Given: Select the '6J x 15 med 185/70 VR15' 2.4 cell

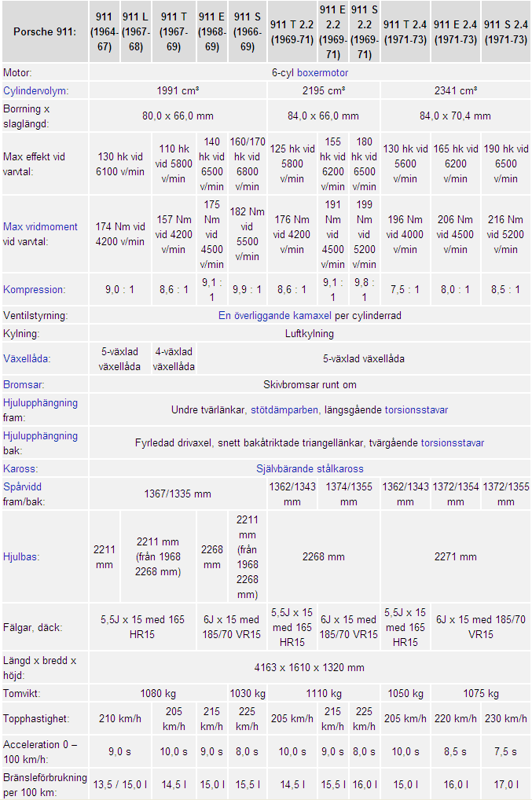Looking at the screenshot, I should 480,627.
